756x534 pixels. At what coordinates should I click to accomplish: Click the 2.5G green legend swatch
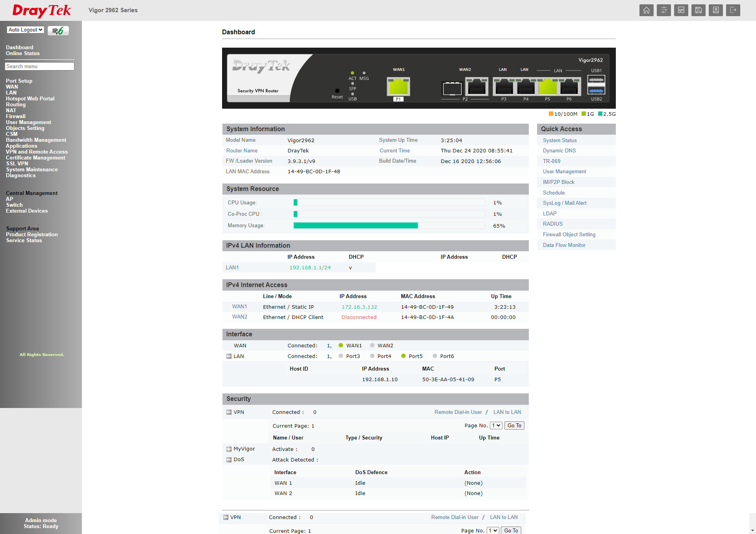(x=600, y=114)
